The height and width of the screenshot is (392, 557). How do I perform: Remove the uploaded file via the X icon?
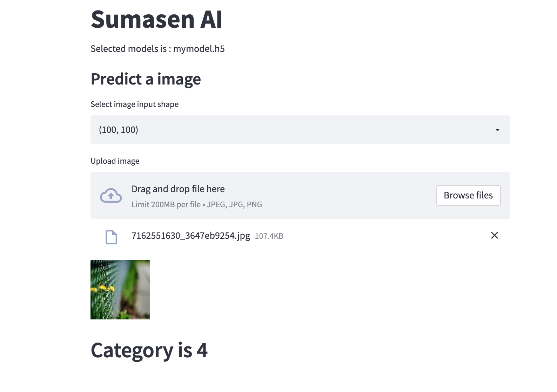(x=495, y=236)
